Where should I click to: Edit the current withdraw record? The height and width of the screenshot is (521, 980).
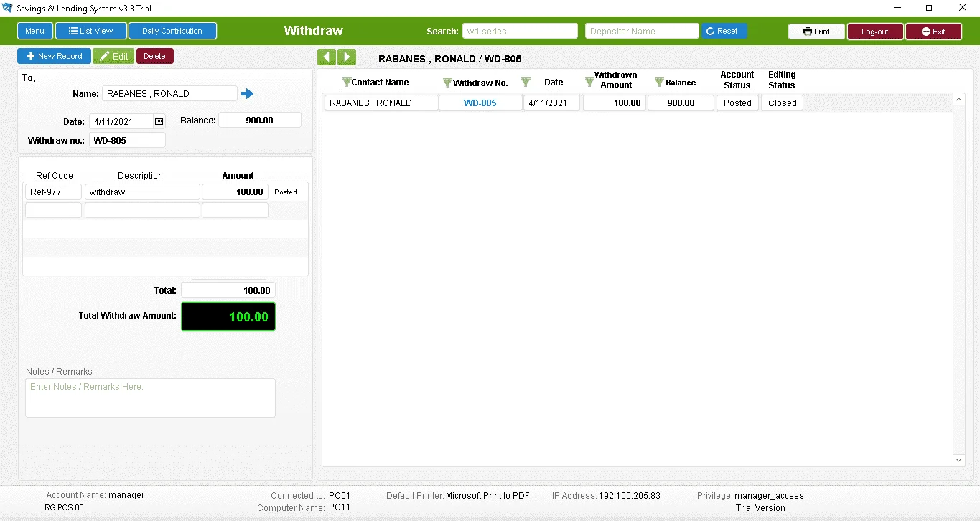(x=113, y=56)
